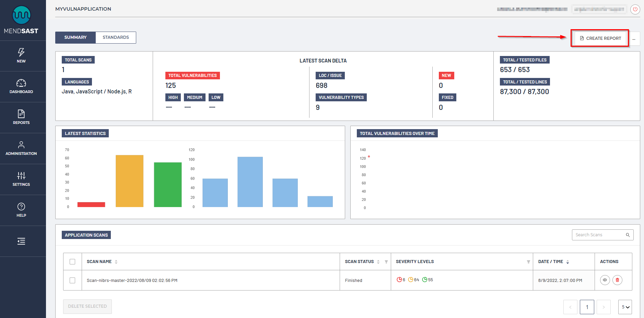
Task: Collapse the sidebar menu icon
Action: (21, 241)
